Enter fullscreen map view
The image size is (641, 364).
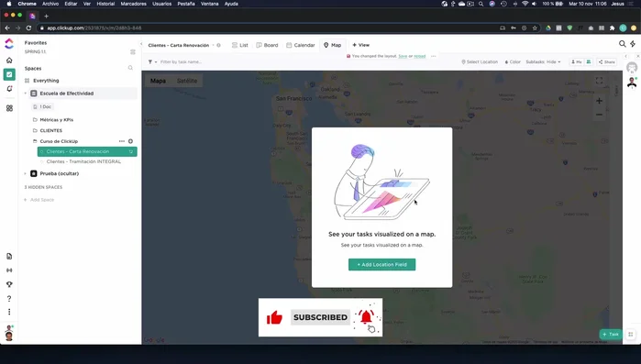click(x=599, y=81)
